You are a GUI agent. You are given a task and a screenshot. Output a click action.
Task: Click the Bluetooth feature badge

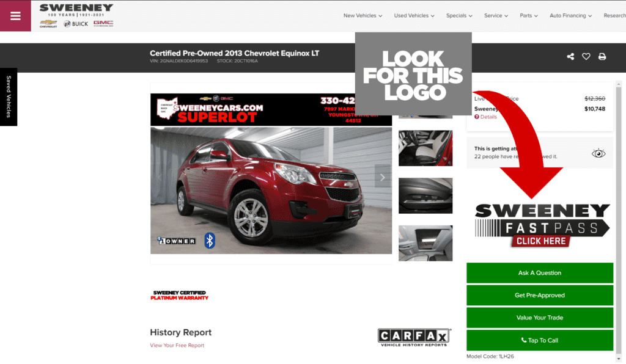coord(210,241)
